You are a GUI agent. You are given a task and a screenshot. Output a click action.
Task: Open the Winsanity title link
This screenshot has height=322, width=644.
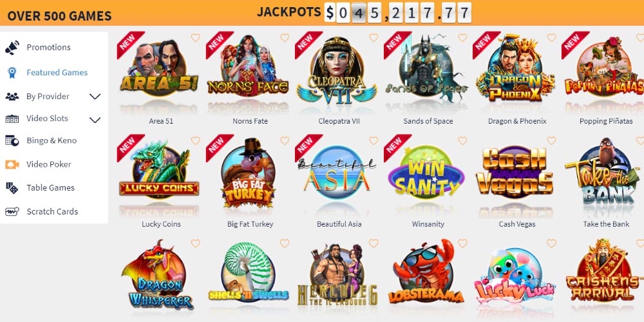point(428,224)
